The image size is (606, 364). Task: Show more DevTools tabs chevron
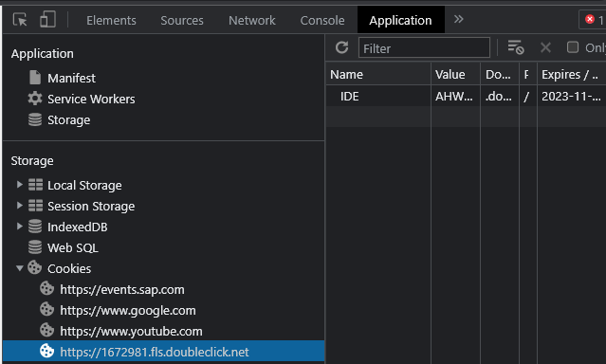pos(458,19)
